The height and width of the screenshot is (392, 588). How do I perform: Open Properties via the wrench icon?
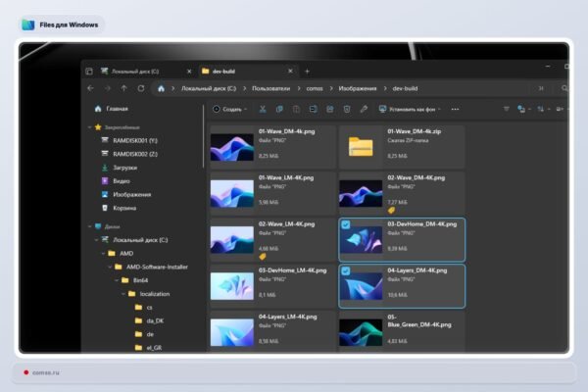pyautogui.click(x=364, y=109)
